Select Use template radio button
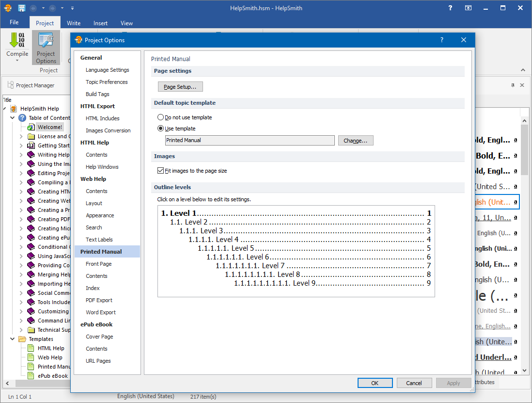 click(160, 129)
